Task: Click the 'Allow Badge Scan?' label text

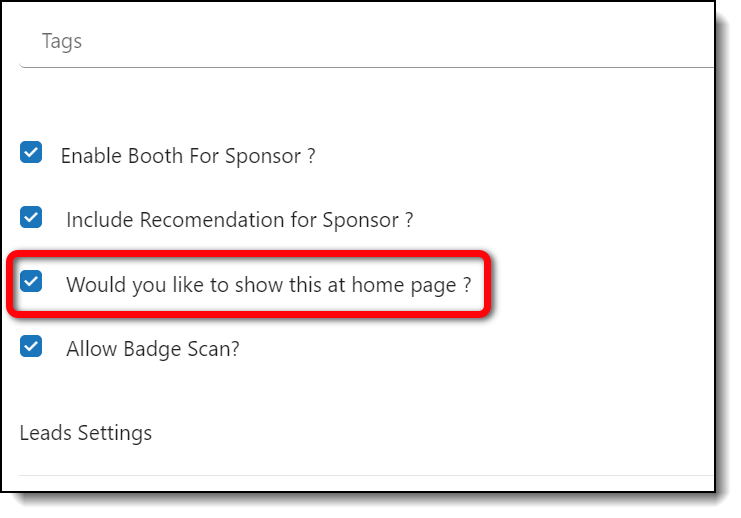Action: point(152,349)
